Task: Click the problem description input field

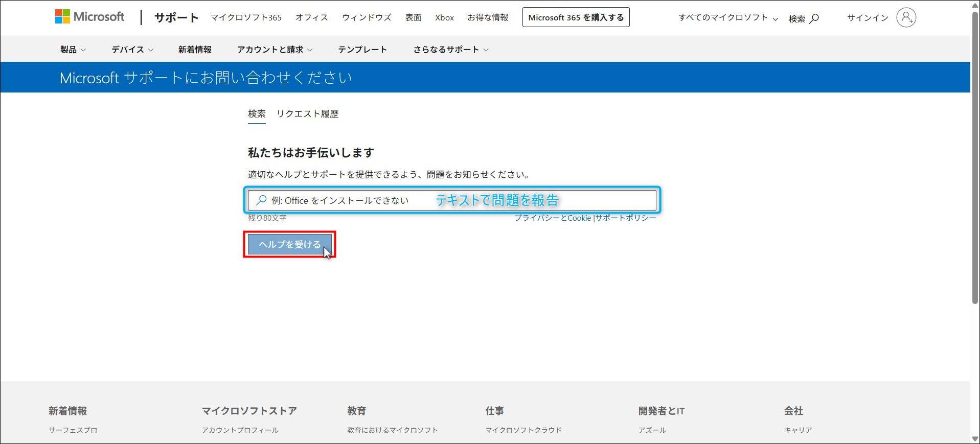Action: pos(452,200)
